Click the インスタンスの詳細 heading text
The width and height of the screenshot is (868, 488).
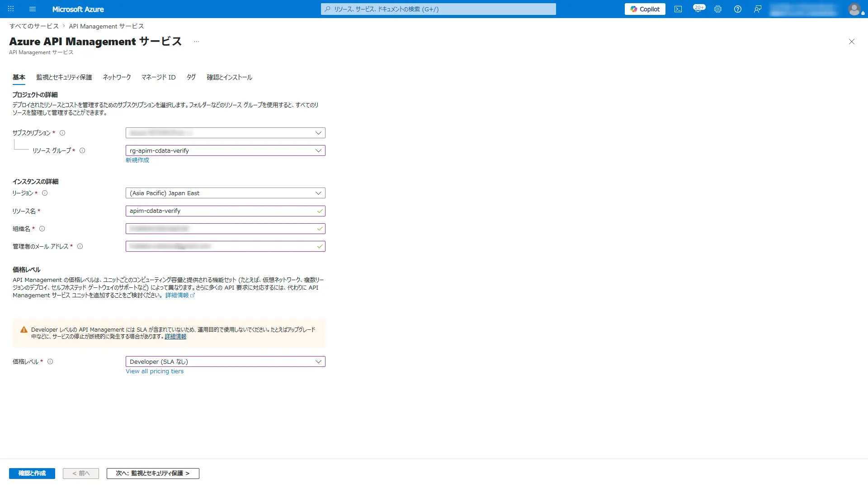(35, 182)
